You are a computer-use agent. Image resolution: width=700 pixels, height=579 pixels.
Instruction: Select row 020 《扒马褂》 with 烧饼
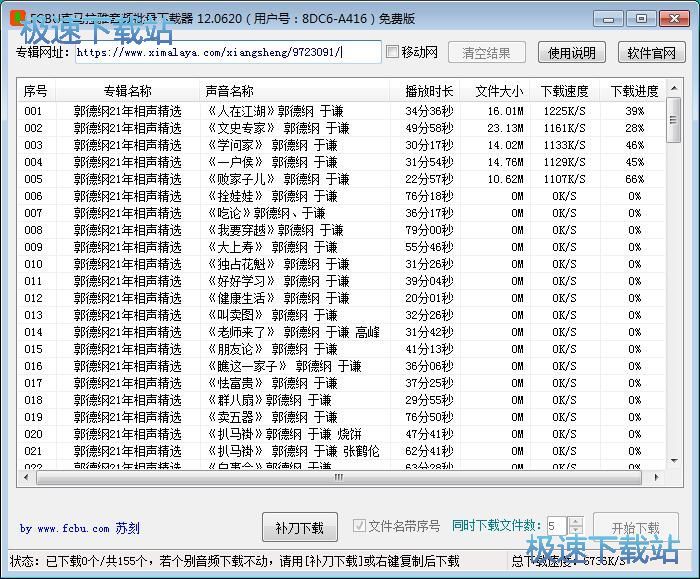pos(342,434)
